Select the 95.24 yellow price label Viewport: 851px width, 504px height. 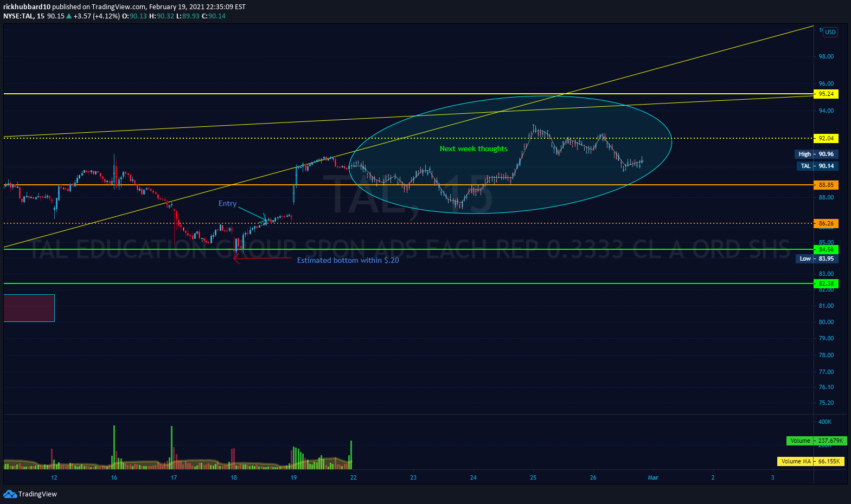[x=826, y=94]
